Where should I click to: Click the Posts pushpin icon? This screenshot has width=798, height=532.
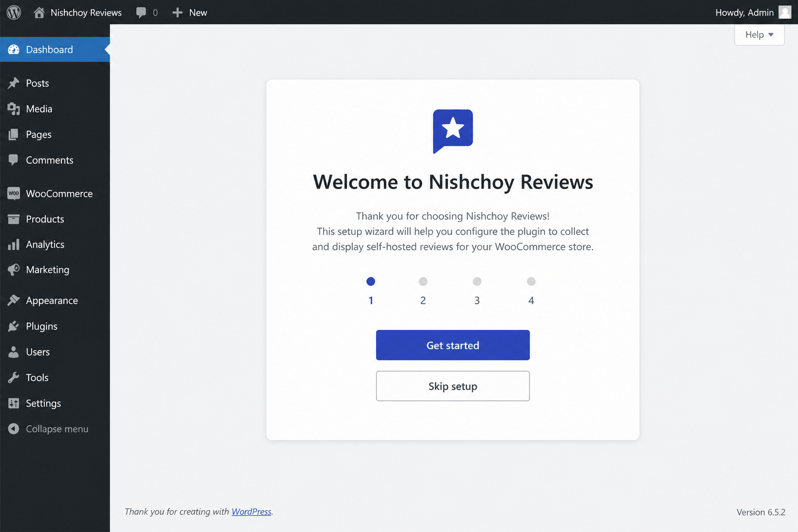(14, 83)
